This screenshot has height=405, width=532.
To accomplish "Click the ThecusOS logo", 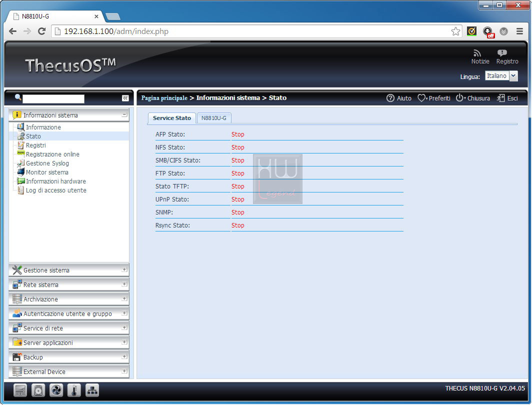I will click(70, 65).
